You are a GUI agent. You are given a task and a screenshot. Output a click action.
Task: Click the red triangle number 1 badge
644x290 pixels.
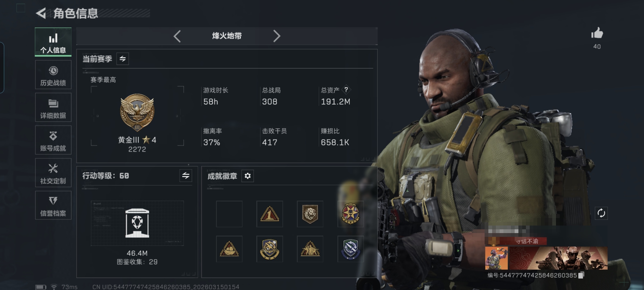click(270, 214)
